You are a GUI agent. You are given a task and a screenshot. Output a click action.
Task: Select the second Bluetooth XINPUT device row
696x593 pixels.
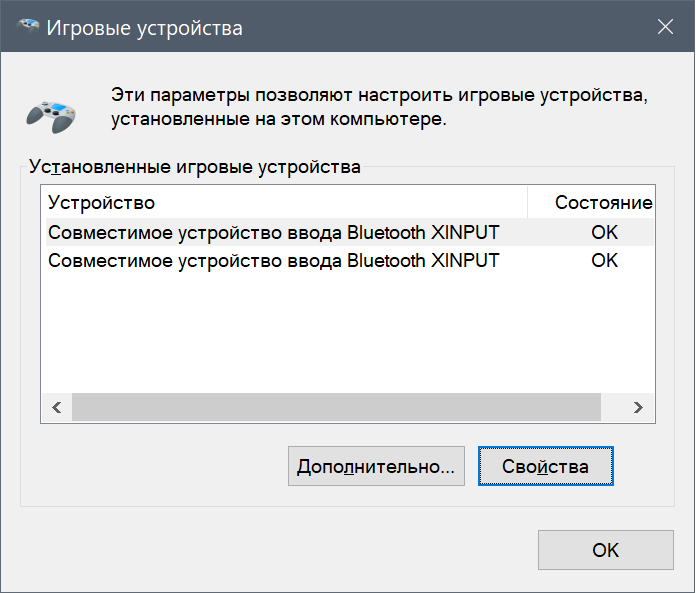point(273,260)
